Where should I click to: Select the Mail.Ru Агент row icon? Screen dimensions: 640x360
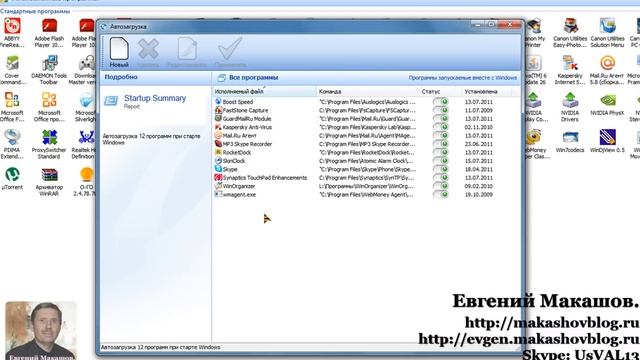click(x=218, y=135)
